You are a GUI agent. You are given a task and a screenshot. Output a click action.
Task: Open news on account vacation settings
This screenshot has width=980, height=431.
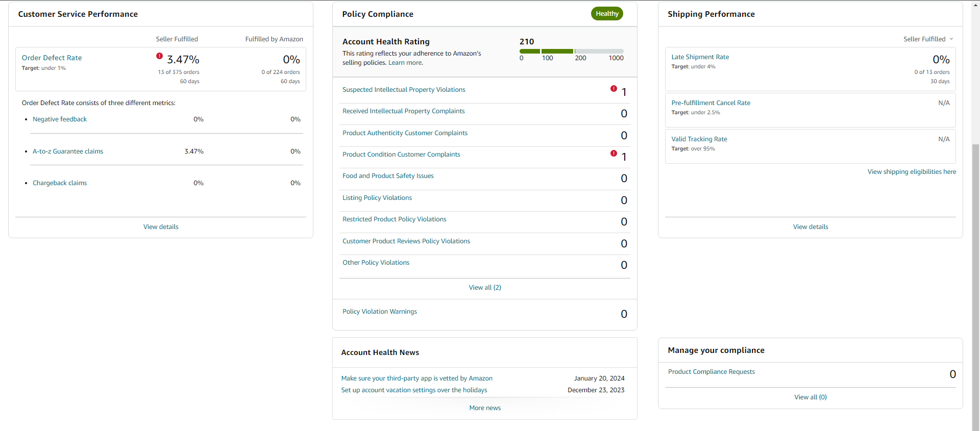click(414, 390)
